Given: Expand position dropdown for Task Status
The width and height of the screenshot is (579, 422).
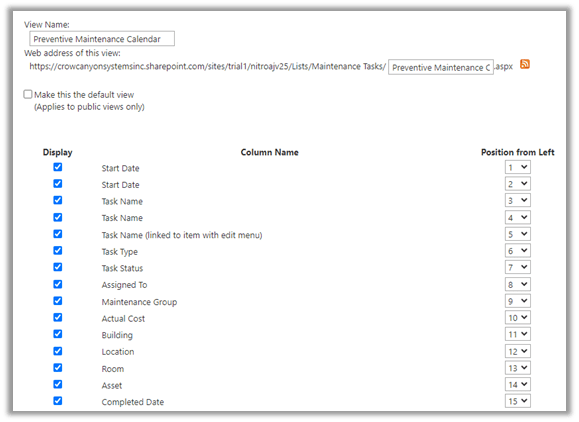Looking at the screenshot, I should tap(518, 267).
